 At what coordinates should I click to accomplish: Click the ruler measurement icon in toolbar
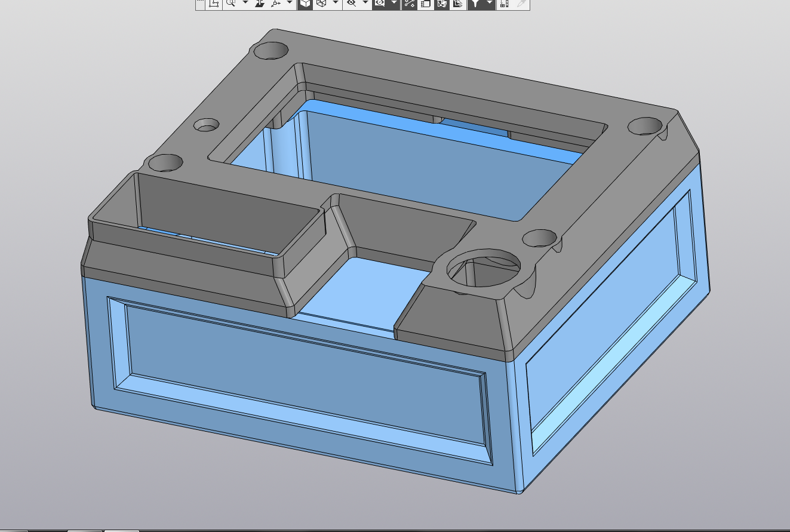504,4
